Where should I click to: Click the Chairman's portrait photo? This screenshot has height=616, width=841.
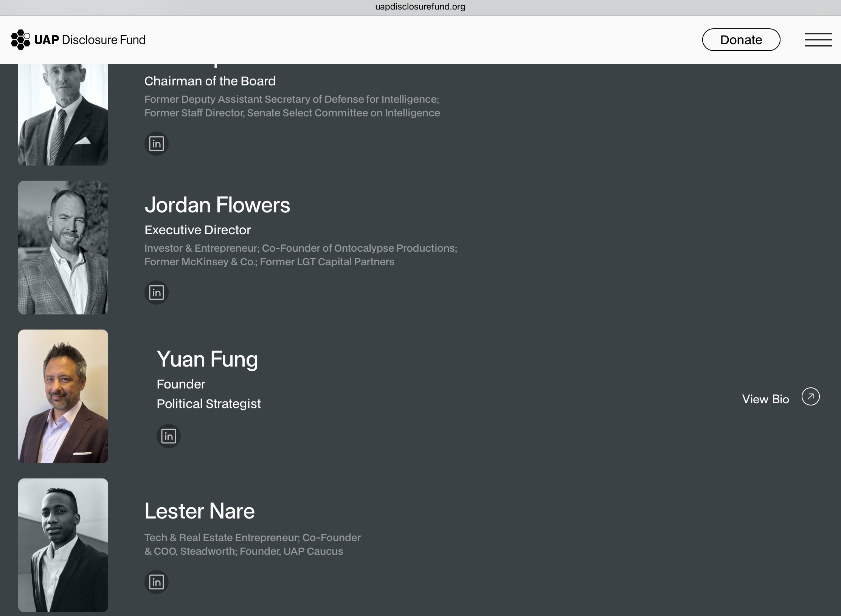pos(63,115)
